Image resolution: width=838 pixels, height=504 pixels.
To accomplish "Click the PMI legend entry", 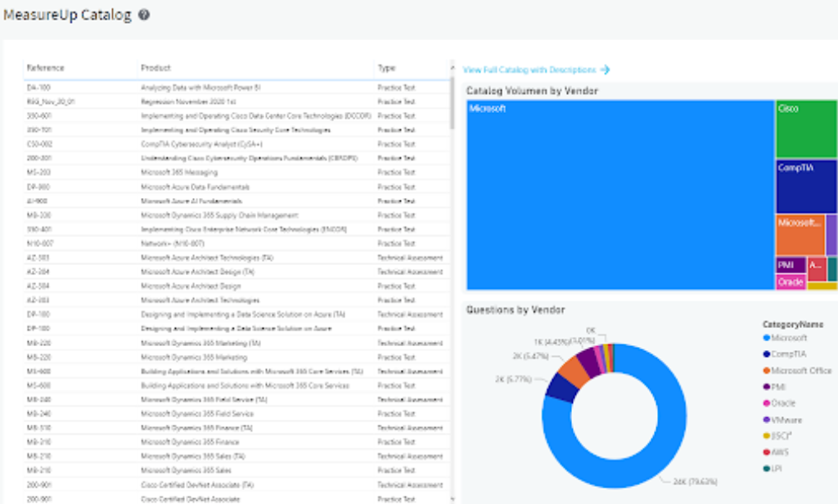I will point(774,387).
